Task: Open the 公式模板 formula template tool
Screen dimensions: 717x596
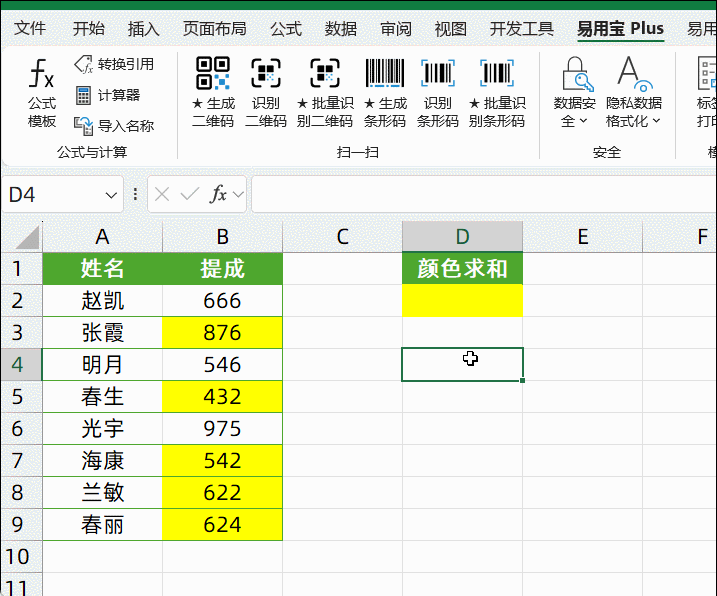Action: pyautogui.click(x=42, y=93)
